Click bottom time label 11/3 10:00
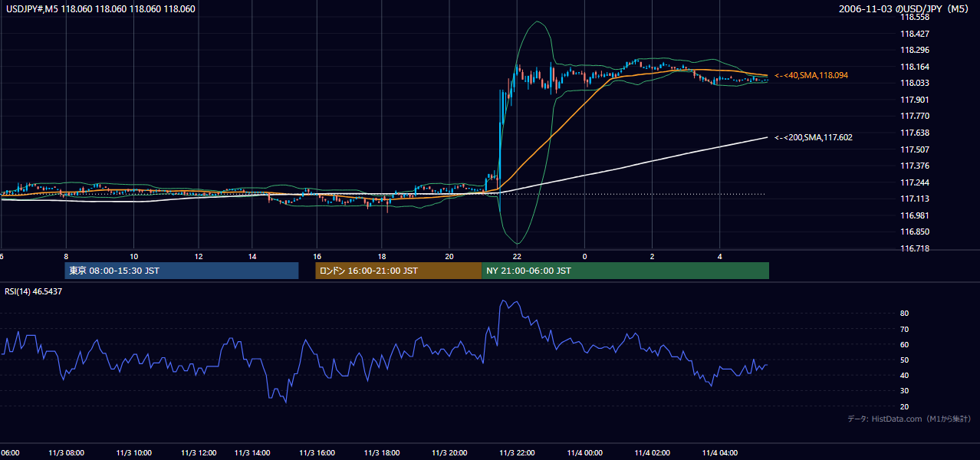 point(134,453)
